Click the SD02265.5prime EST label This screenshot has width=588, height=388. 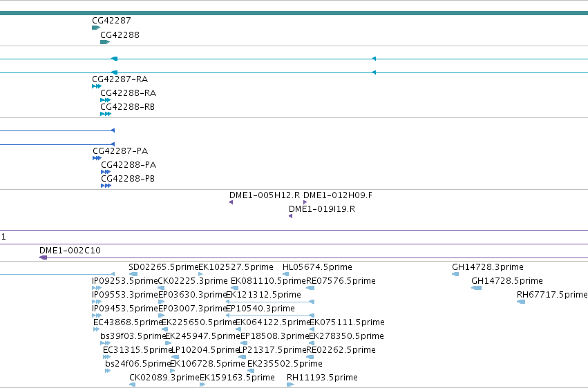(x=164, y=267)
